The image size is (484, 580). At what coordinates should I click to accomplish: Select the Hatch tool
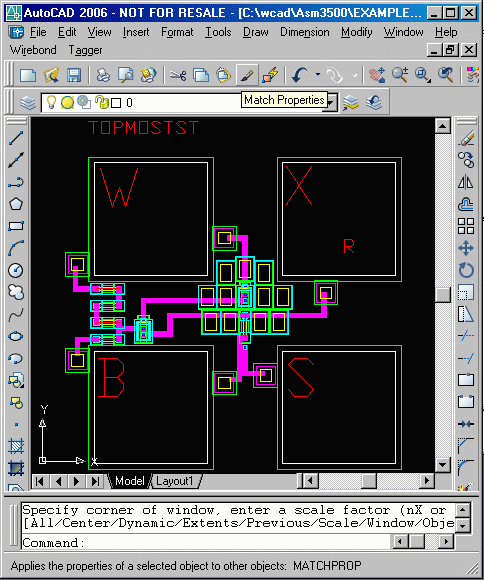coord(16,446)
